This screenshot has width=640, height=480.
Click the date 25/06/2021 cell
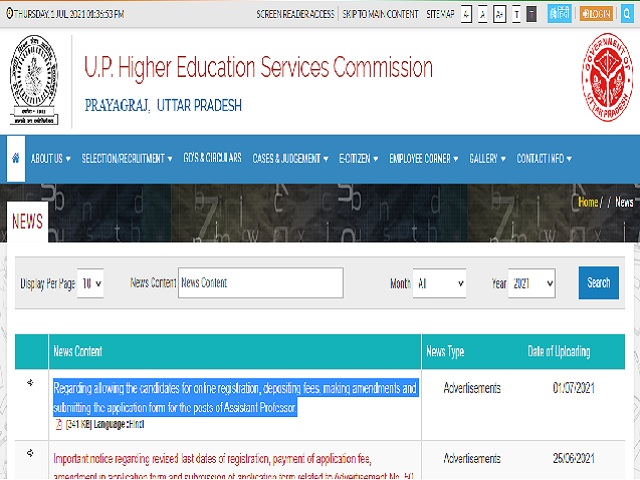[573, 458]
